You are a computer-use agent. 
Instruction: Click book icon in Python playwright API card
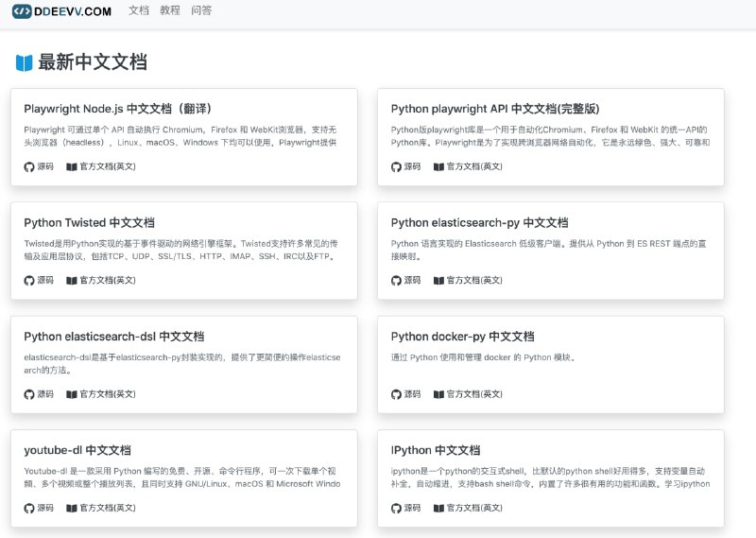point(438,167)
